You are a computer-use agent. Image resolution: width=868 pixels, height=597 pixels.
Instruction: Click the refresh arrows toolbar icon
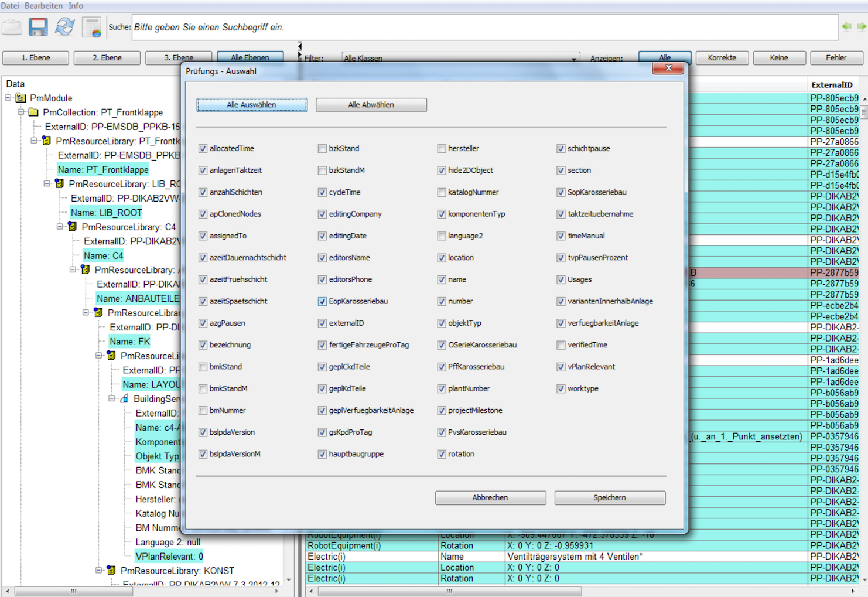tap(64, 27)
